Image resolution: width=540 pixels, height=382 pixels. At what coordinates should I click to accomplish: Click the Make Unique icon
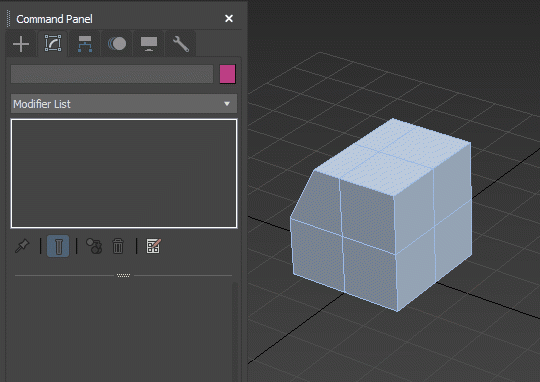point(94,246)
